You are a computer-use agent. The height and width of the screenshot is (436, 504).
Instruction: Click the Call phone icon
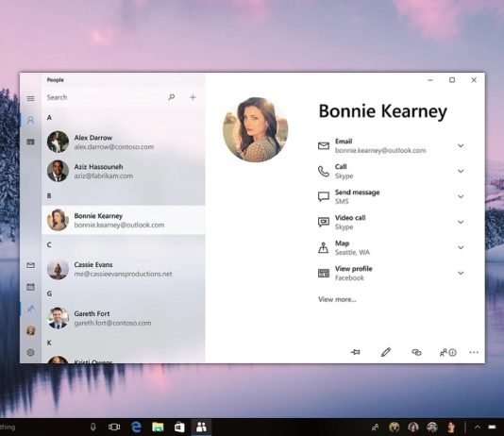(x=324, y=171)
